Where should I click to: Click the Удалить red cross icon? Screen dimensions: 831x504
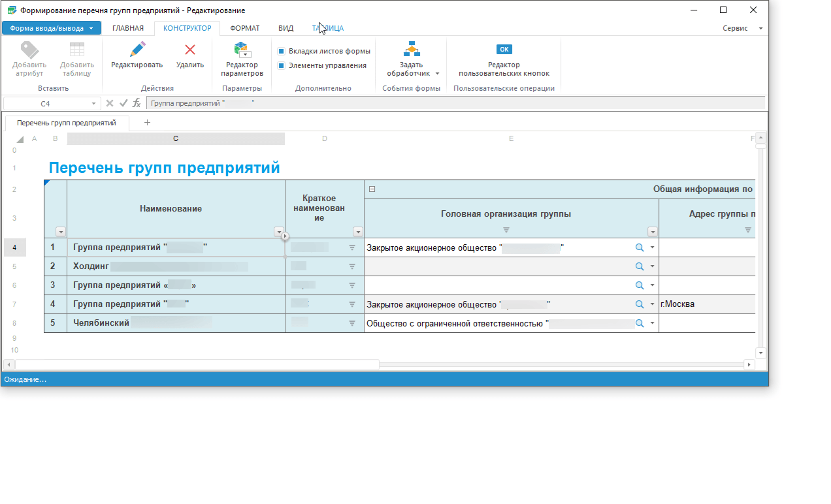coord(190,50)
